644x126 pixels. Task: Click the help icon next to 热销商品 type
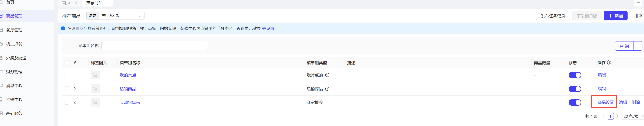[327, 89]
